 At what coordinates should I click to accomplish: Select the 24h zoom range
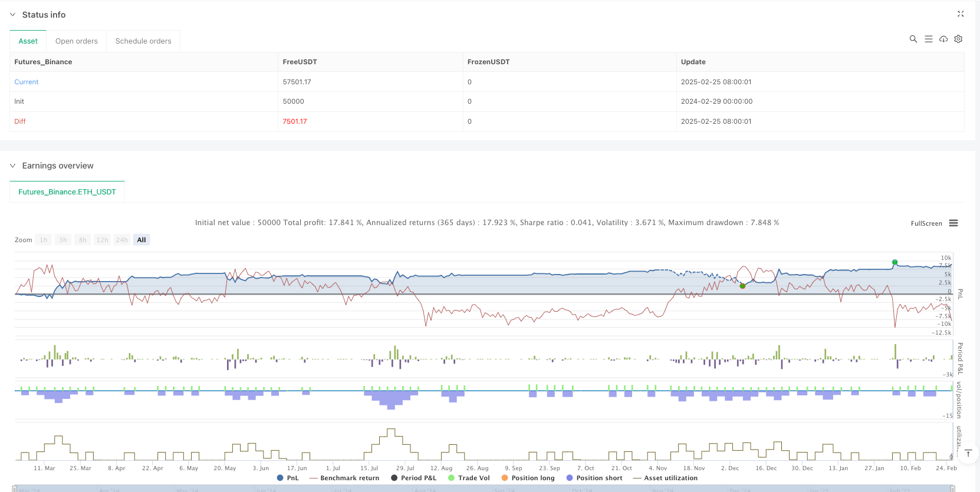tap(121, 240)
